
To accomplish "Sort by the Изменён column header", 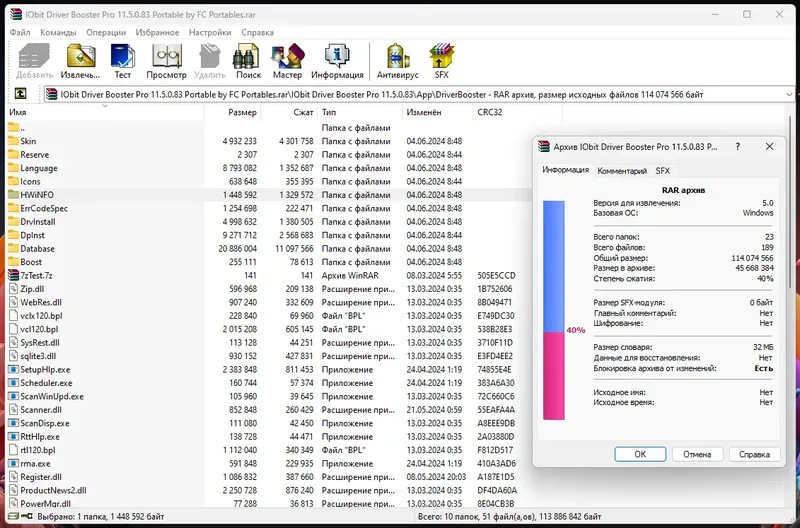I will click(x=438, y=112).
